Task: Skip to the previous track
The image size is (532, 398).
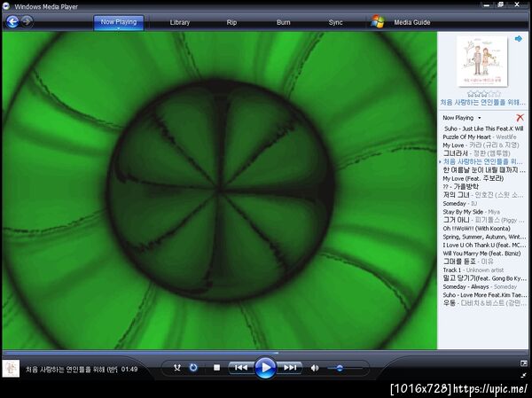Action: [241, 368]
